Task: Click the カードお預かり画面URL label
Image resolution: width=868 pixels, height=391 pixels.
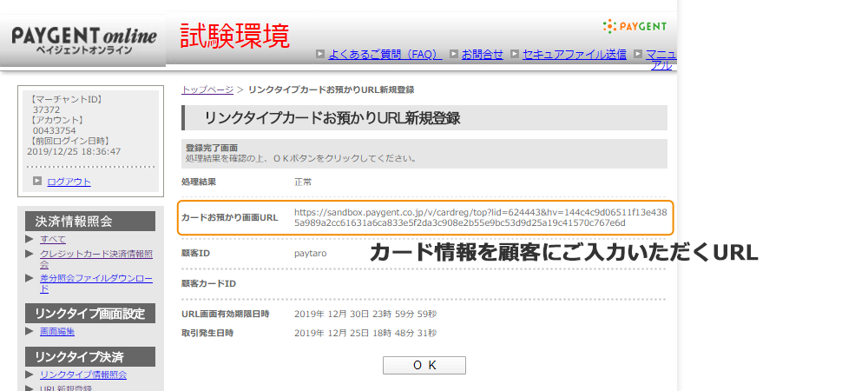Action: pyautogui.click(x=230, y=217)
